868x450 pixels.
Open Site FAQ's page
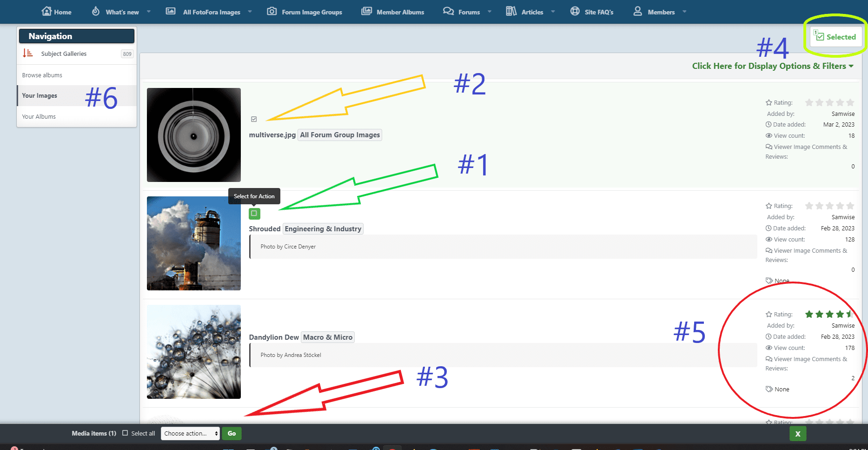tap(599, 12)
